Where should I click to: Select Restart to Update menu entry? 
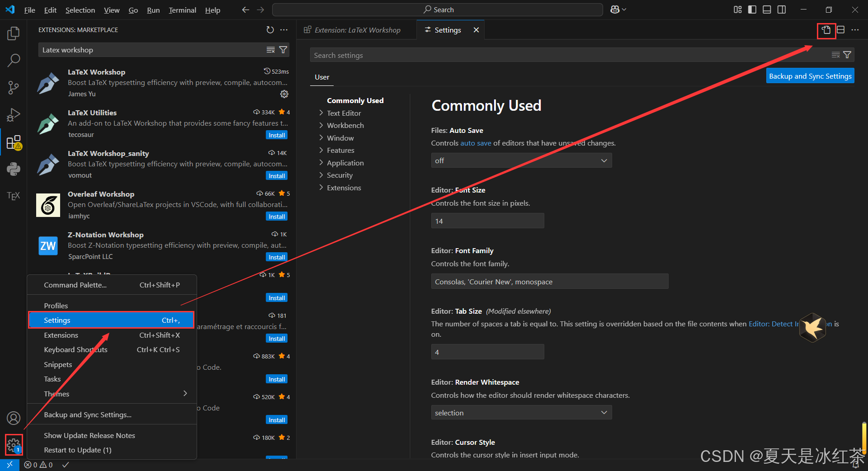[x=112, y=450]
